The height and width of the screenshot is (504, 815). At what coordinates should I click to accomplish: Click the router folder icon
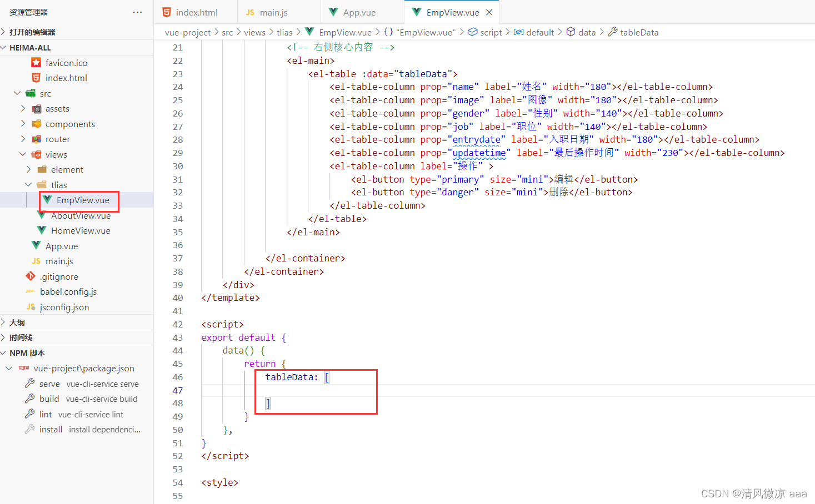click(x=37, y=139)
